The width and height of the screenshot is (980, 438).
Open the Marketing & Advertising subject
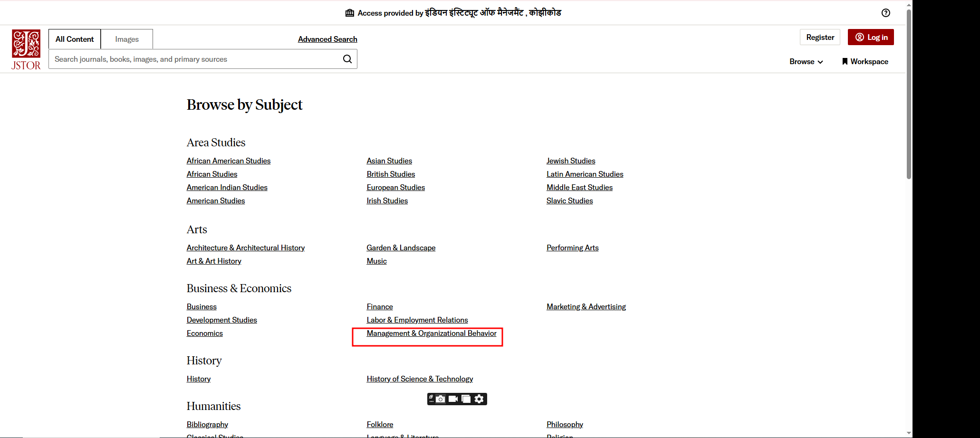[x=586, y=307]
